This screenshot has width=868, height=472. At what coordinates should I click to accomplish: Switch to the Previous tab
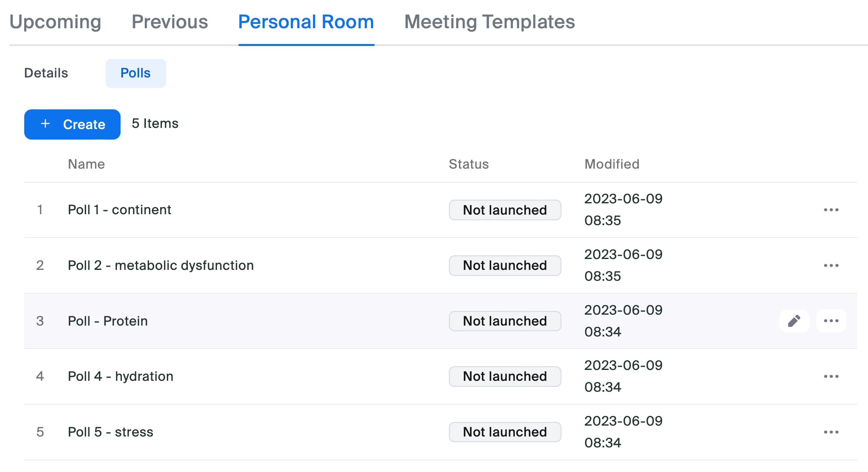coord(170,22)
